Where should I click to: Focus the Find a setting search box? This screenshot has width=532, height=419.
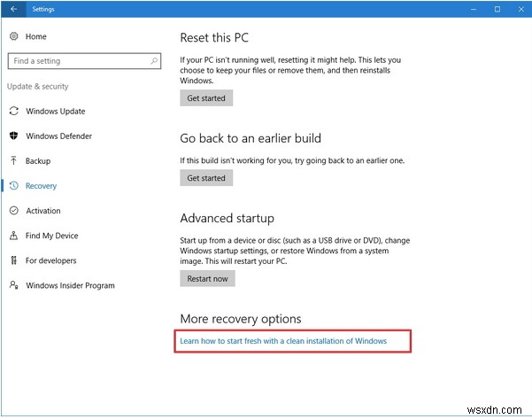tap(84, 61)
